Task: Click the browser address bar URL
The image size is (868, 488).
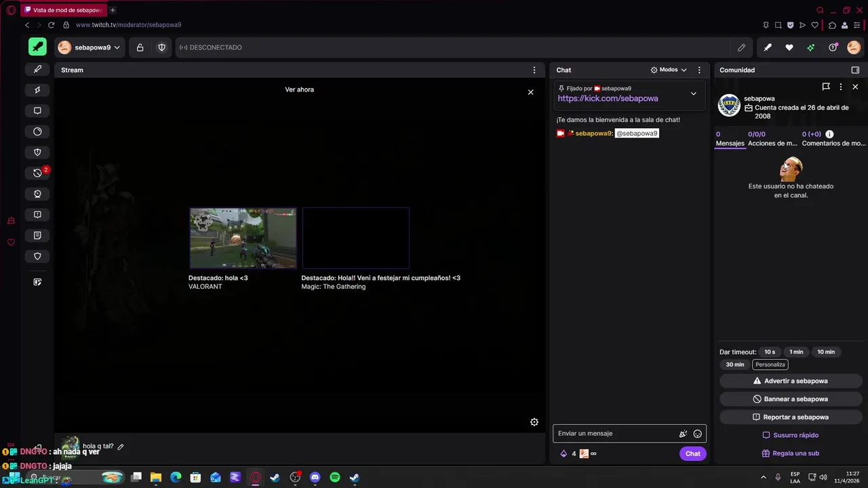Action: coord(128,25)
